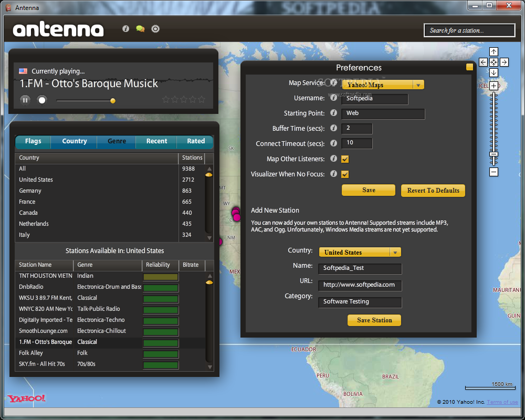Pause the currently playing station

pyautogui.click(x=25, y=100)
